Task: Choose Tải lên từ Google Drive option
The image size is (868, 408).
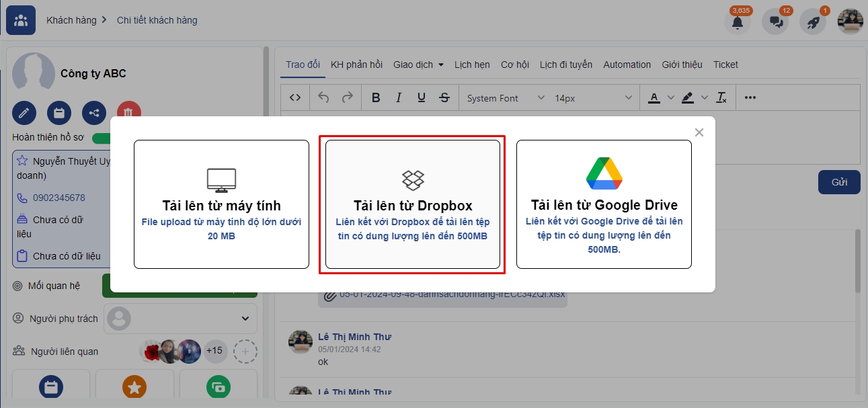Action: pyautogui.click(x=604, y=204)
